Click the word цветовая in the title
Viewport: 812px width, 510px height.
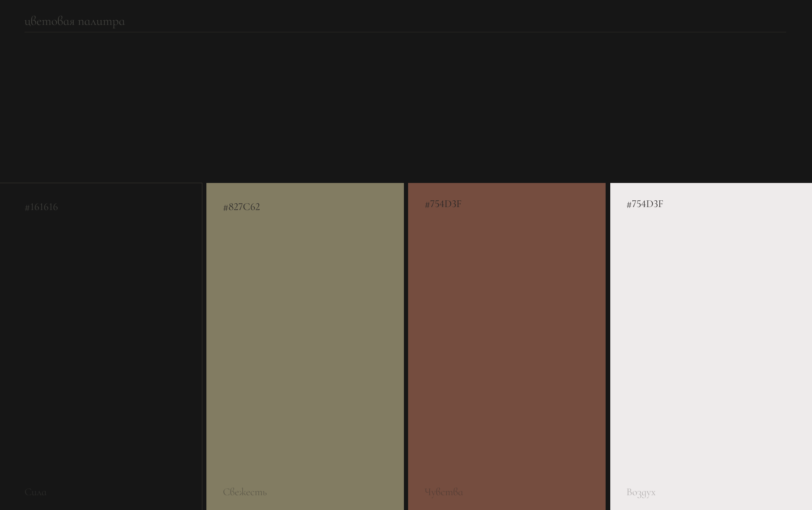point(49,22)
